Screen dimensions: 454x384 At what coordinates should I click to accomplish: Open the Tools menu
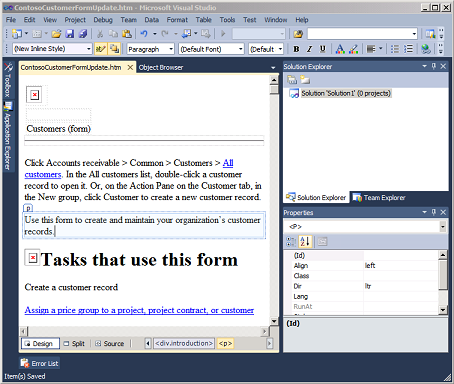227,20
